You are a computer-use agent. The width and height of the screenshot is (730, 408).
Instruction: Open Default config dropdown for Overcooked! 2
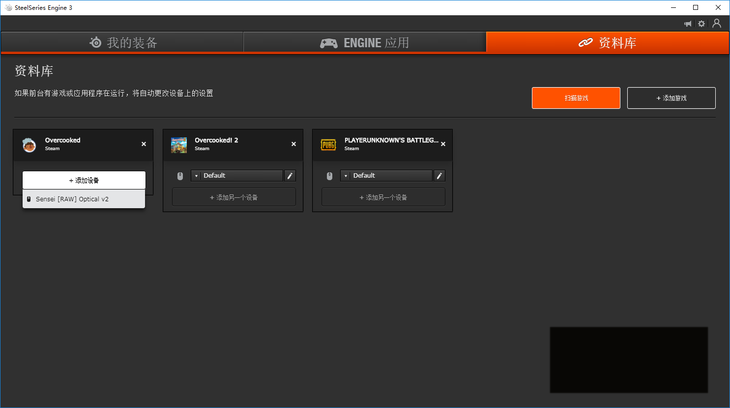(x=237, y=176)
